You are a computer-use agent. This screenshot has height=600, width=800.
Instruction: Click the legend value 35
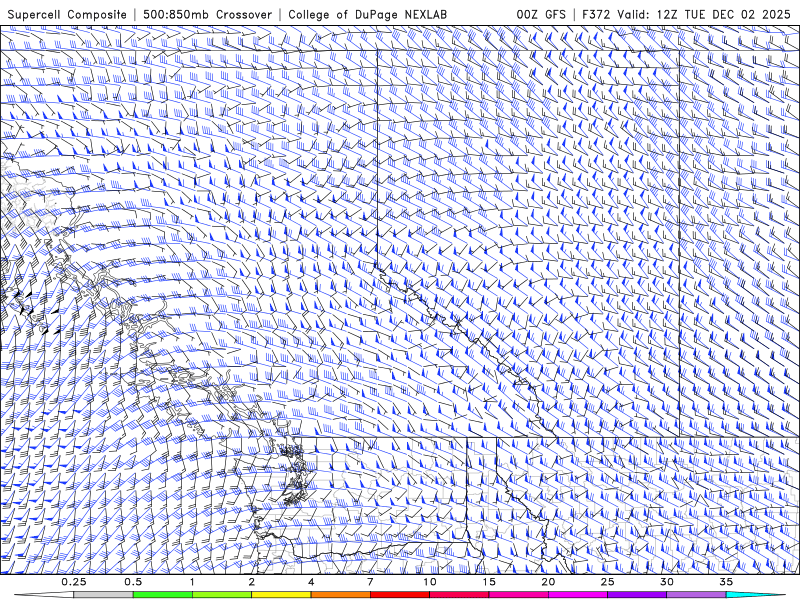pyautogui.click(x=726, y=582)
